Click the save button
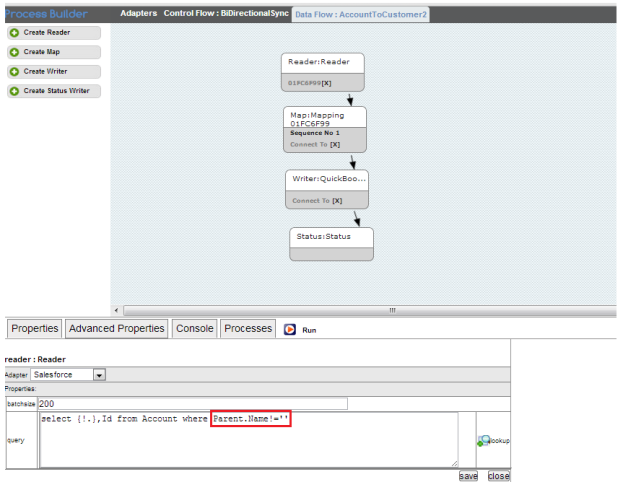The image size is (623, 482). [x=468, y=476]
